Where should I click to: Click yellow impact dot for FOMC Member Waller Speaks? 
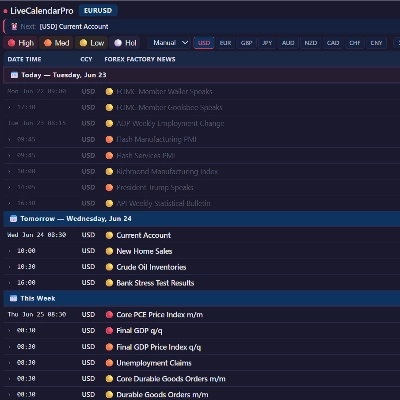[x=109, y=92]
